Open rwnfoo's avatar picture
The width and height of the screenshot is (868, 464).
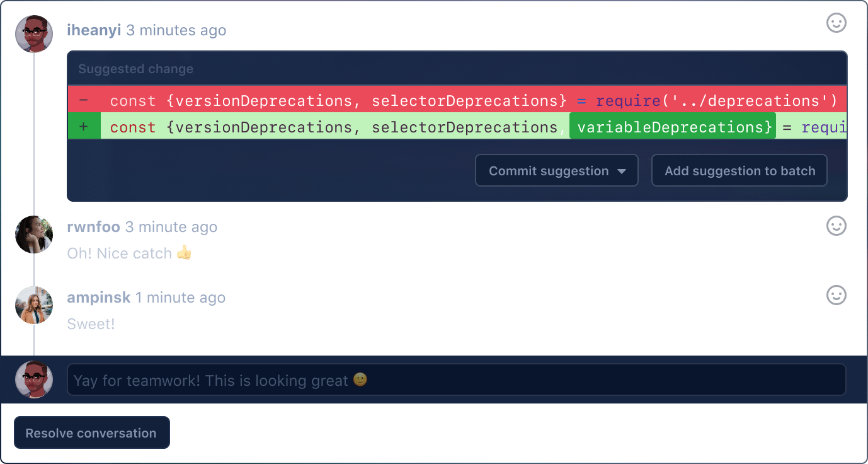tap(33, 235)
